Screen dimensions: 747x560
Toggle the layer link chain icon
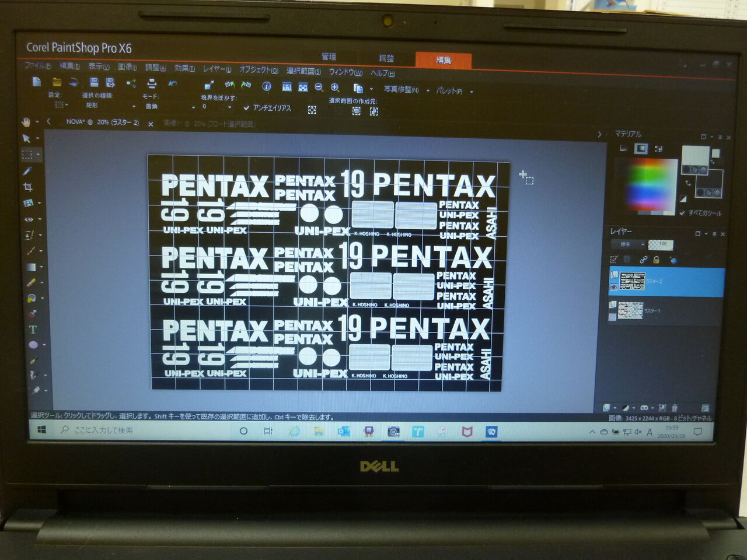tap(643, 260)
